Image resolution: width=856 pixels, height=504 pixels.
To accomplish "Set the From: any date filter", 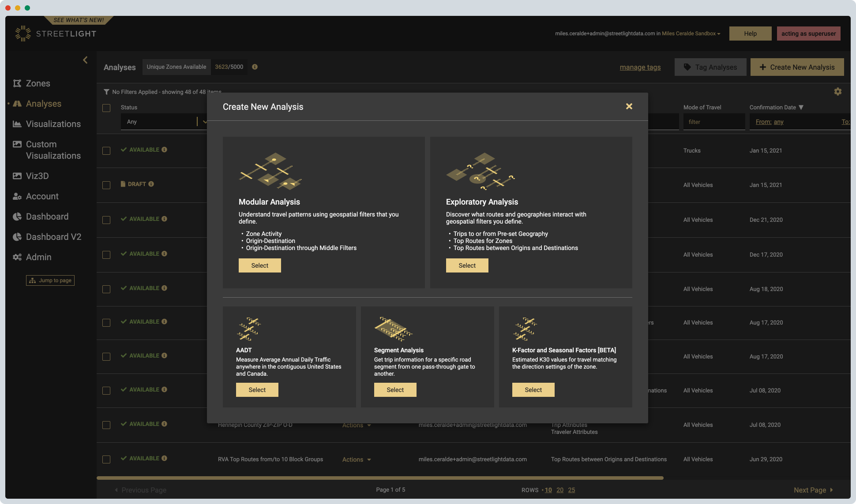I will (770, 122).
